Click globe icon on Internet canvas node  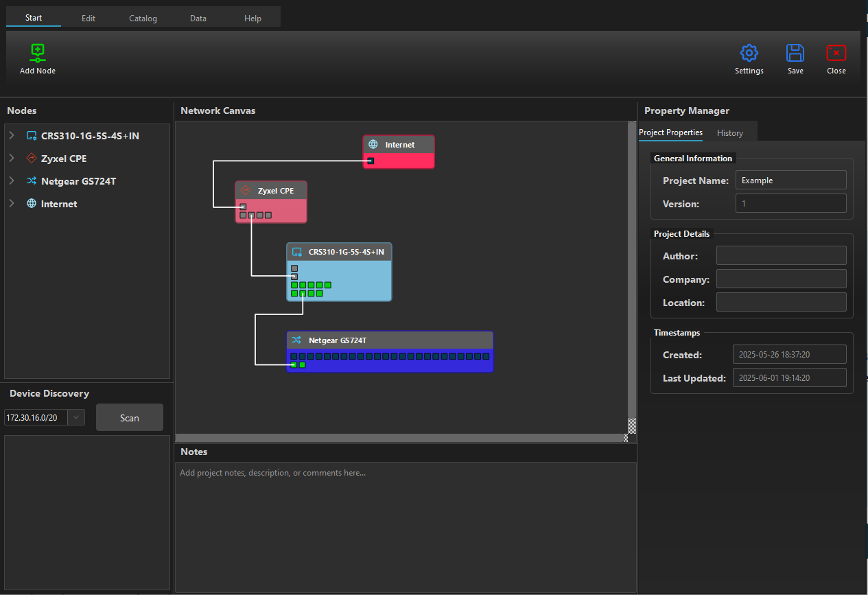pyautogui.click(x=373, y=145)
